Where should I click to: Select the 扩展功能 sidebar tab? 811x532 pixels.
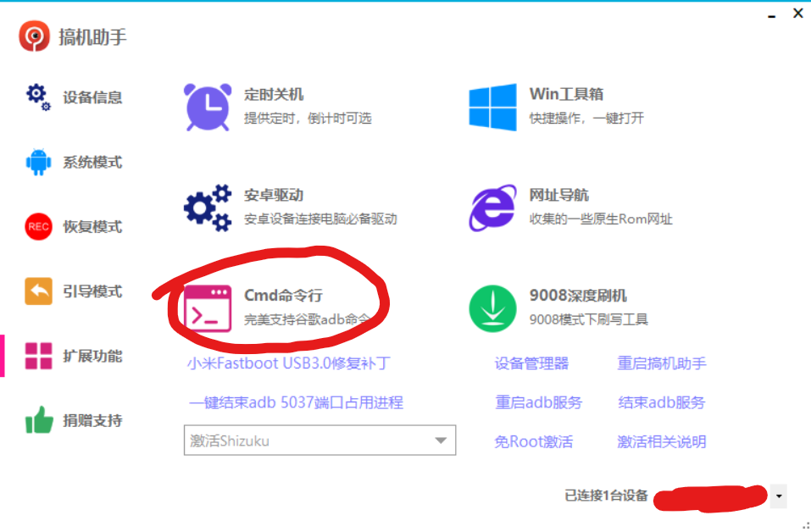[92, 356]
